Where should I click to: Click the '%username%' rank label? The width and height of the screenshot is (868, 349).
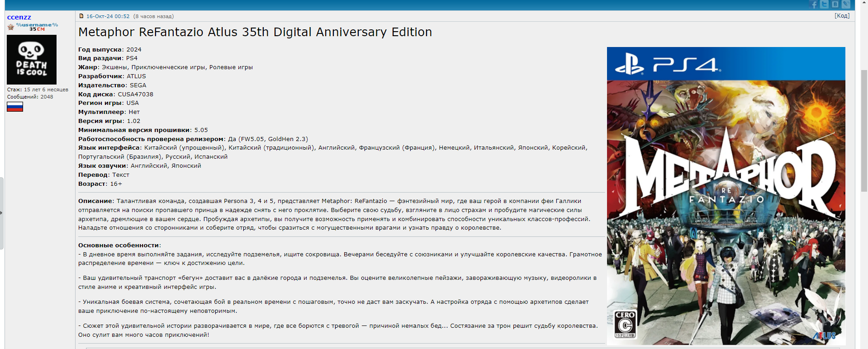[37, 25]
